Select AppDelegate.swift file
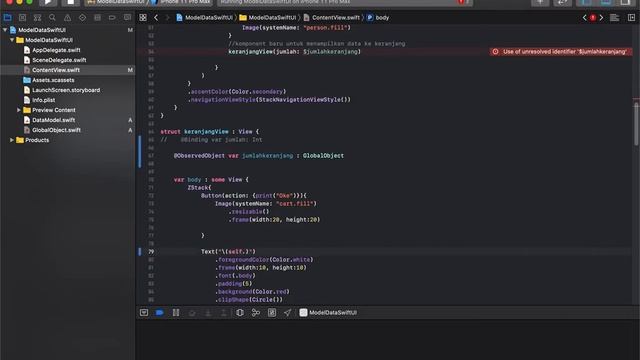This screenshot has width=640, height=360. coord(56,50)
